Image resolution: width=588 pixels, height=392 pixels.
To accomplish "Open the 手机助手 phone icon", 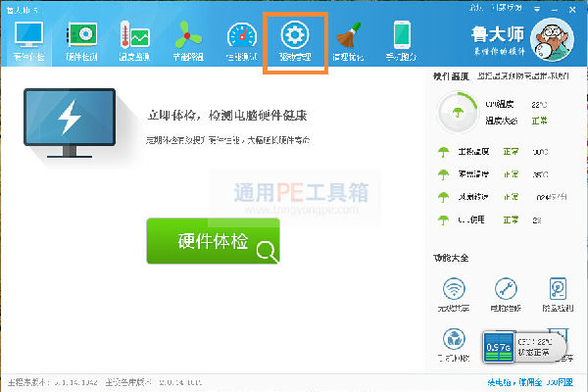I will click(x=401, y=41).
